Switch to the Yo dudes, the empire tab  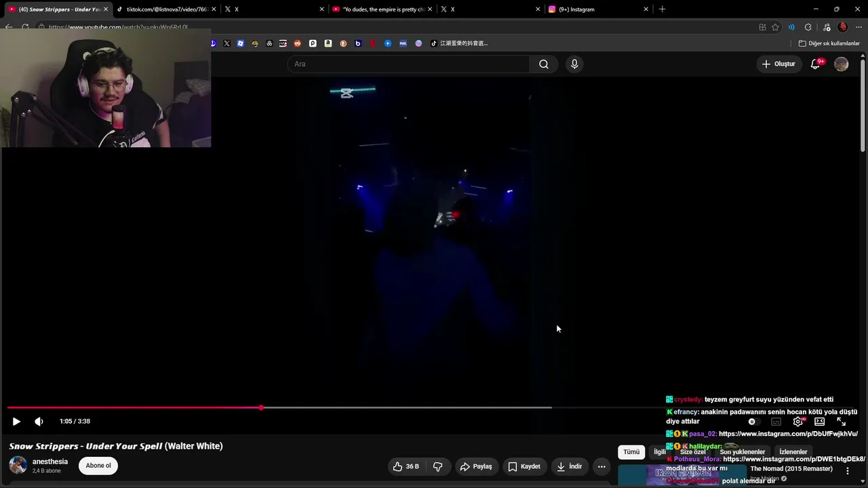(x=382, y=9)
